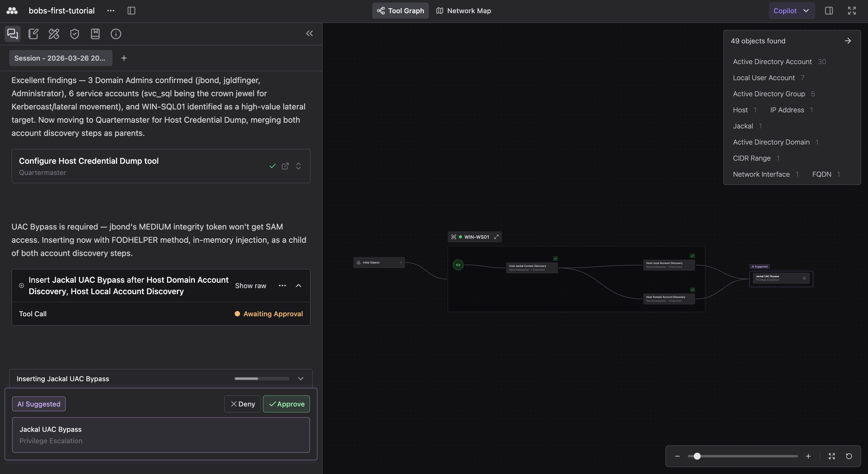Click the arrow in the 49 objects found panel
The width and height of the screenshot is (868, 474).
click(x=848, y=41)
